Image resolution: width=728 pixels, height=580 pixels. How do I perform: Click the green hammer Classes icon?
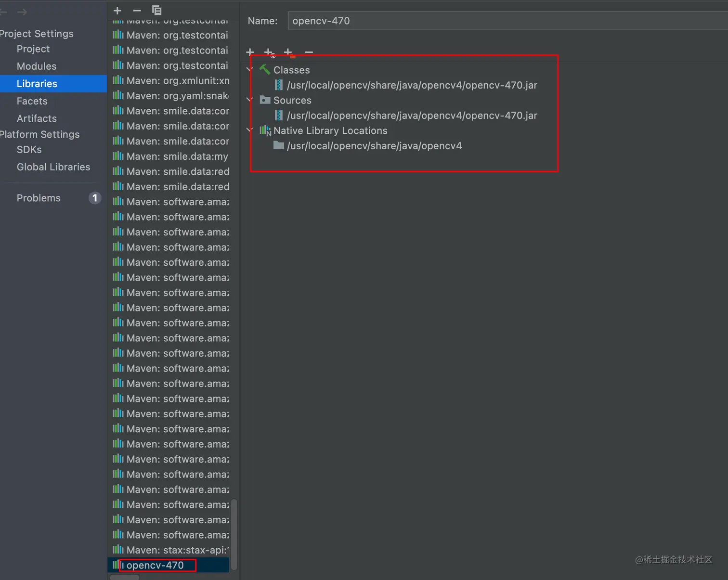(x=265, y=70)
